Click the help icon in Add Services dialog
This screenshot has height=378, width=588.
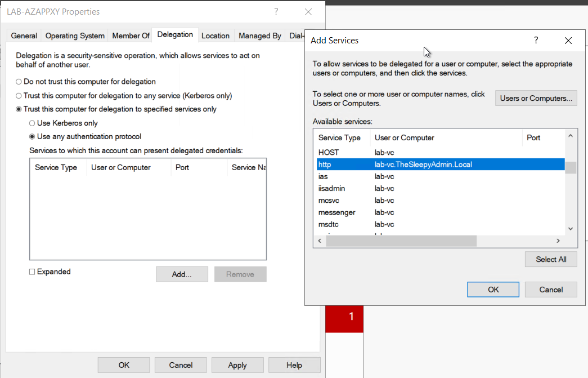[536, 40]
